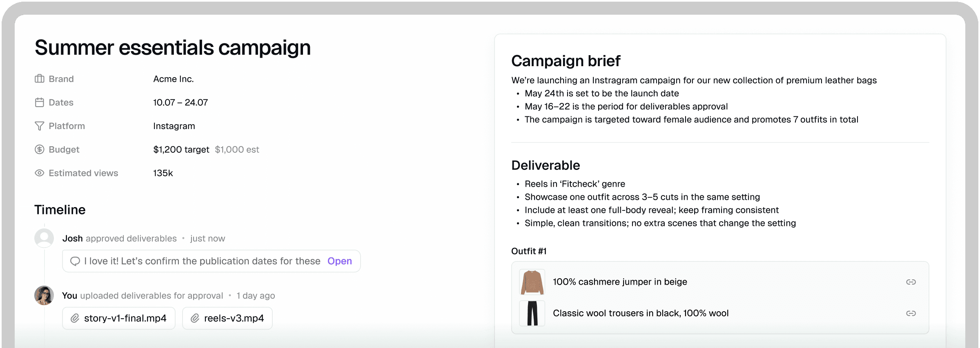Click the paperclip icon on story-v1-final.mp4

point(75,318)
